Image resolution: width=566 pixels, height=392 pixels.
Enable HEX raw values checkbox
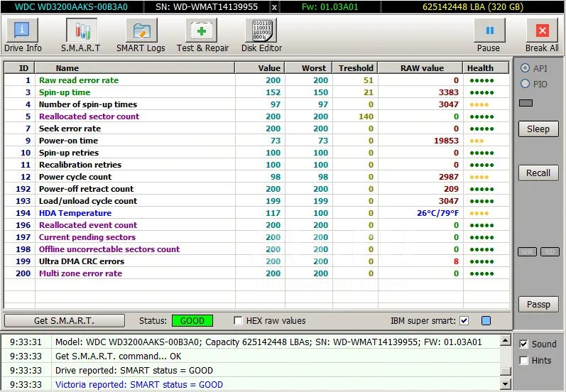pyautogui.click(x=238, y=320)
